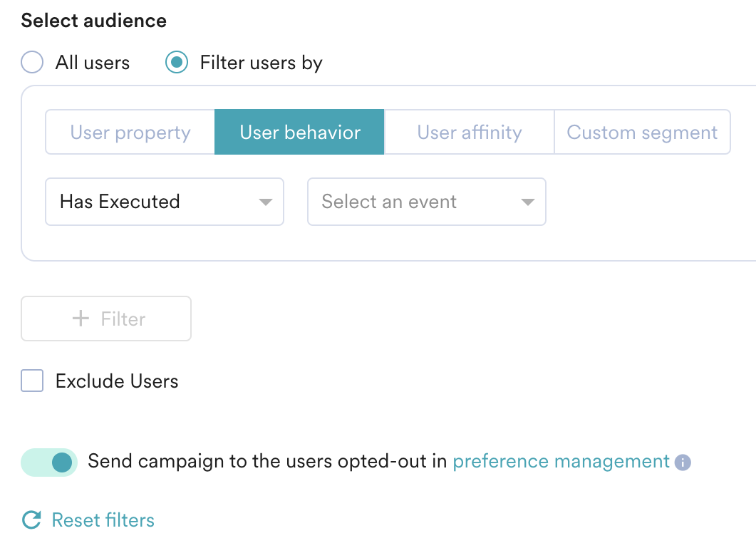The width and height of the screenshot is (756, 553).
Task: Switch to the User affinity tab
Action: [469, 132]
